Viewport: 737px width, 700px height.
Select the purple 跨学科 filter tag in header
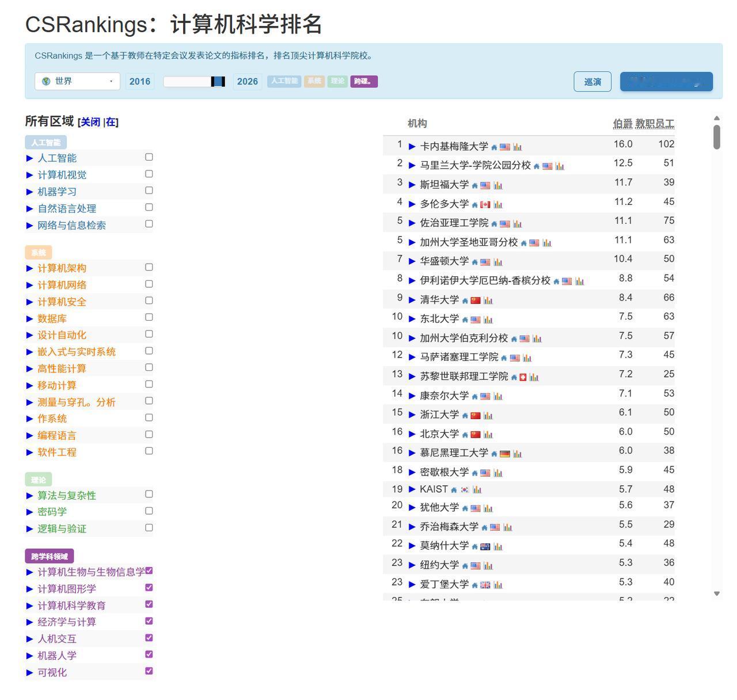[364, 81]
